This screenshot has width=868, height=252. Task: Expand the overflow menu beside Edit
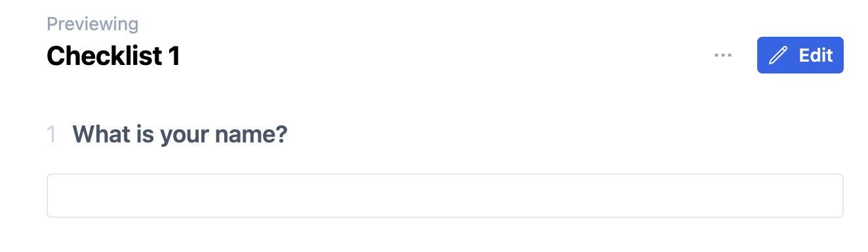(x=722, y=56)
